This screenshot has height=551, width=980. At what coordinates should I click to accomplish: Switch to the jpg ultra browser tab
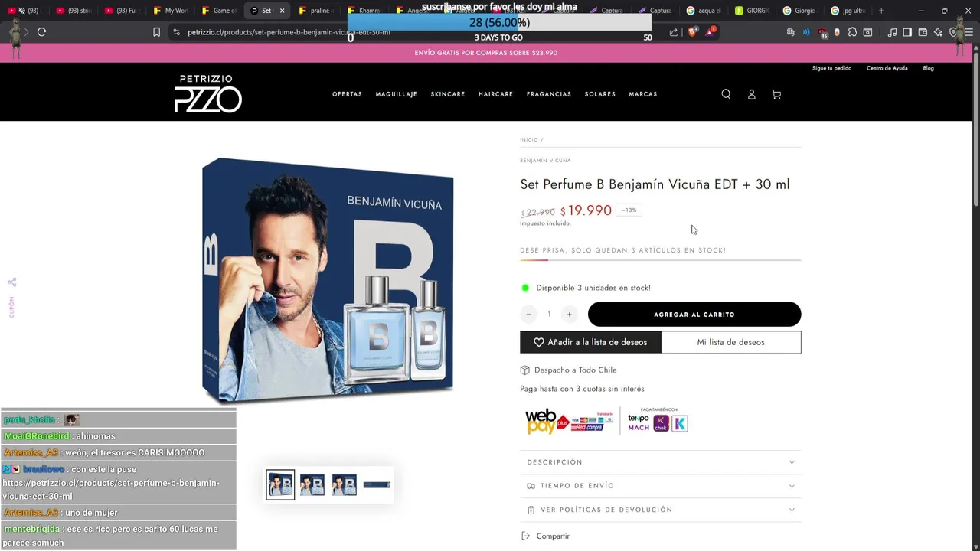848,11
